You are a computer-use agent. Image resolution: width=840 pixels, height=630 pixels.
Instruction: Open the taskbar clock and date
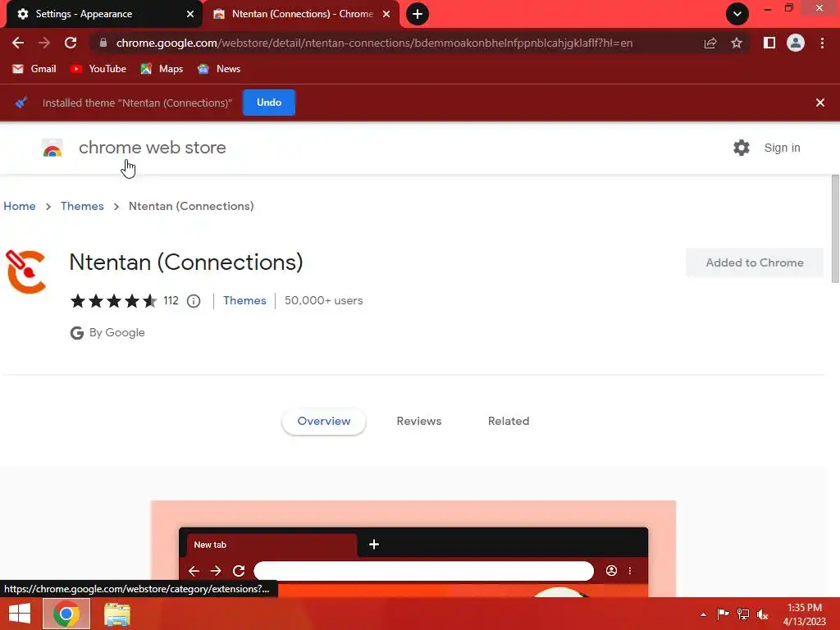pos(804,614)
